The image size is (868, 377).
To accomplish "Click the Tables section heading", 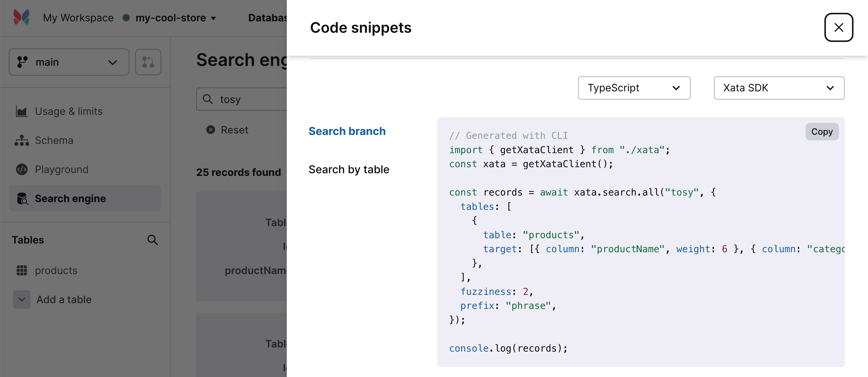I will point(28,240).
